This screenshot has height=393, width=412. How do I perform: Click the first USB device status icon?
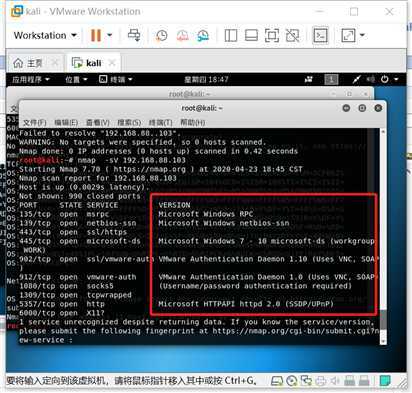click(349, 381)
